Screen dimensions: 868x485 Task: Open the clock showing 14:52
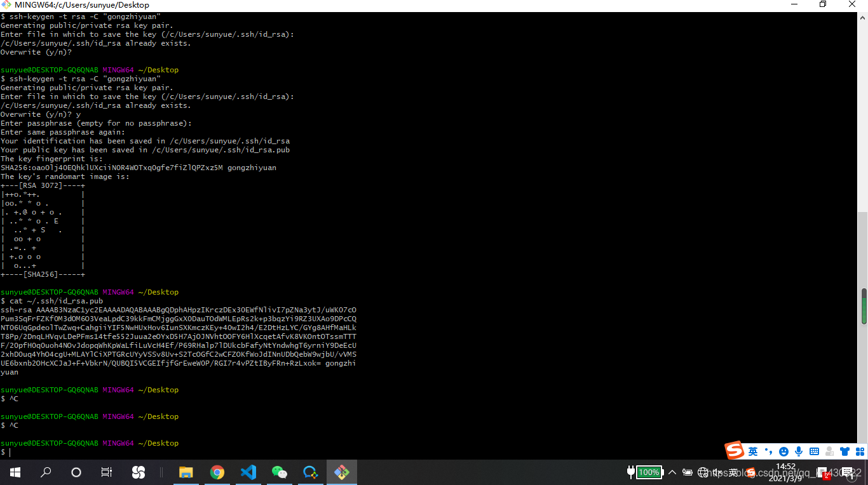pos(785,472)
